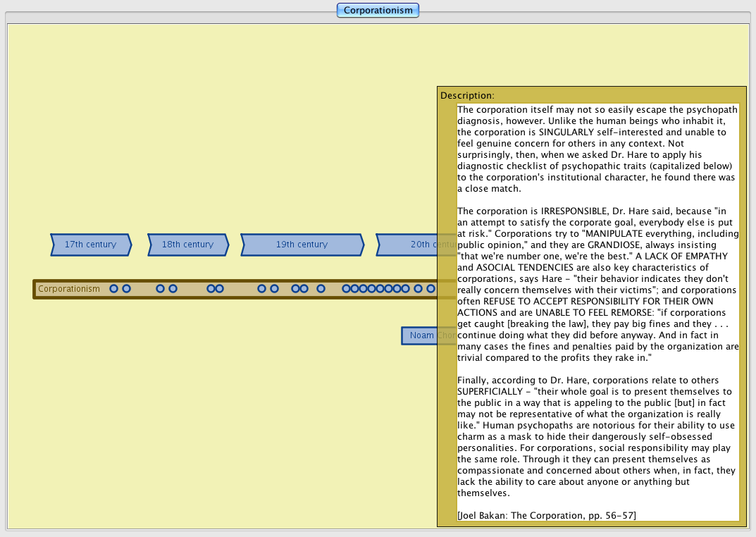756x537 pixels.
Task: Click the Description header label
Action: (x=467, y=95)
